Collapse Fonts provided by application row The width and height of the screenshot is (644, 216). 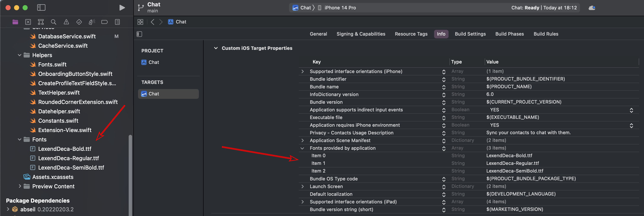point(302,148)
